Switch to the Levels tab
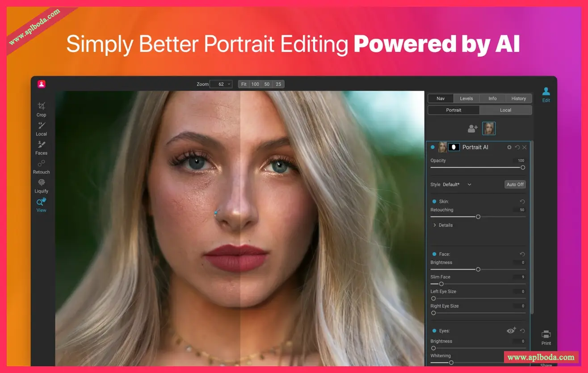 [x=466, y=98]
